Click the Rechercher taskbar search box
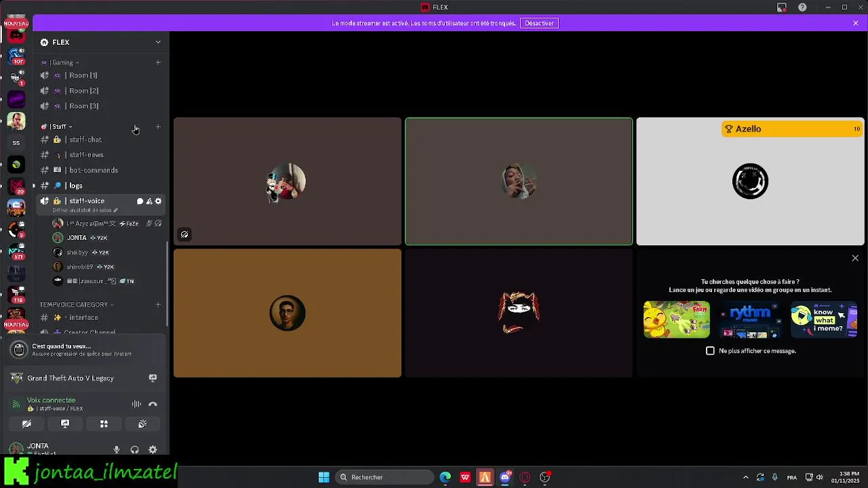 pyautogui.click(x=385, y=477)
